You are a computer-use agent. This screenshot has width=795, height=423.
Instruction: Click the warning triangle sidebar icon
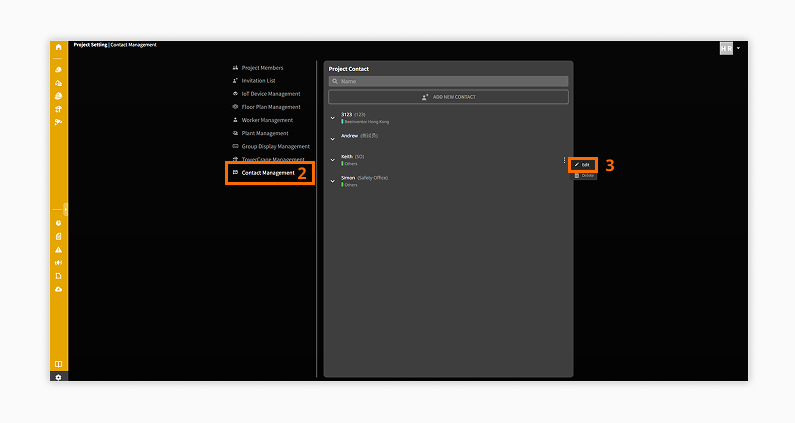tap(58, 249)
